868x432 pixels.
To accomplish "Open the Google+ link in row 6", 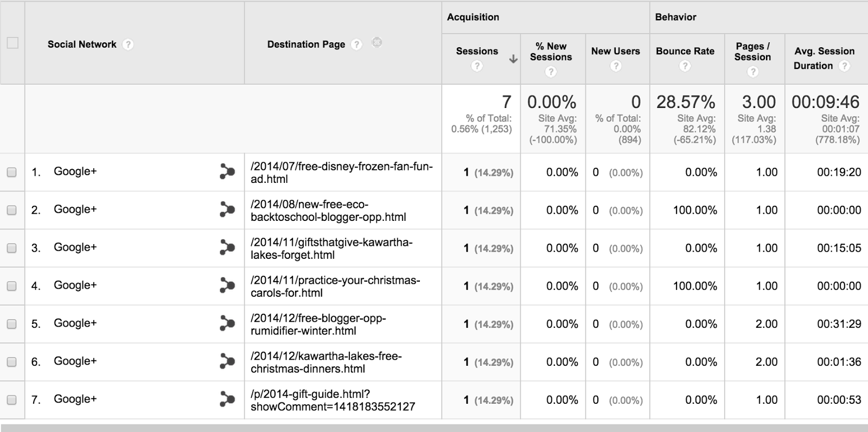I will pyautogui.click(x=75, y=361).
